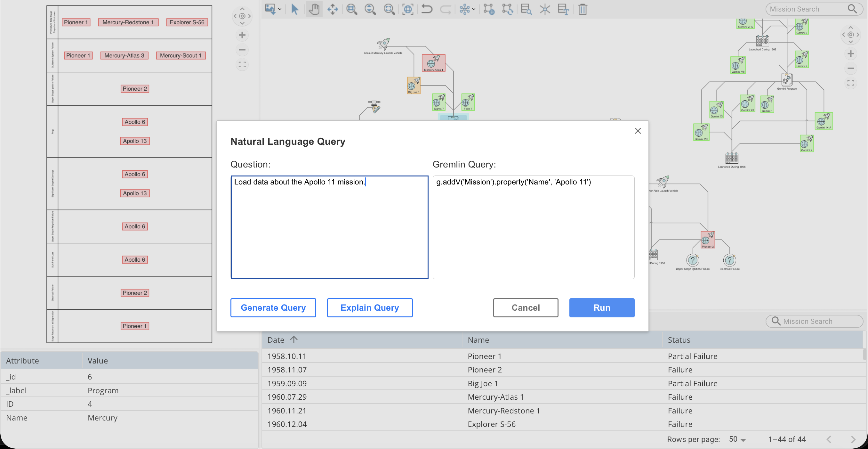Click the Explain Query button

click(370, 307)
